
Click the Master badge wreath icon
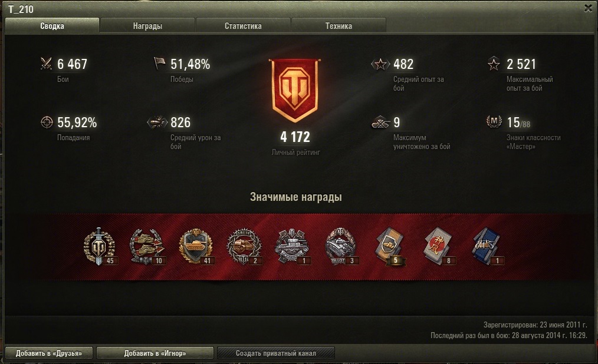click(x=494, y=121)
